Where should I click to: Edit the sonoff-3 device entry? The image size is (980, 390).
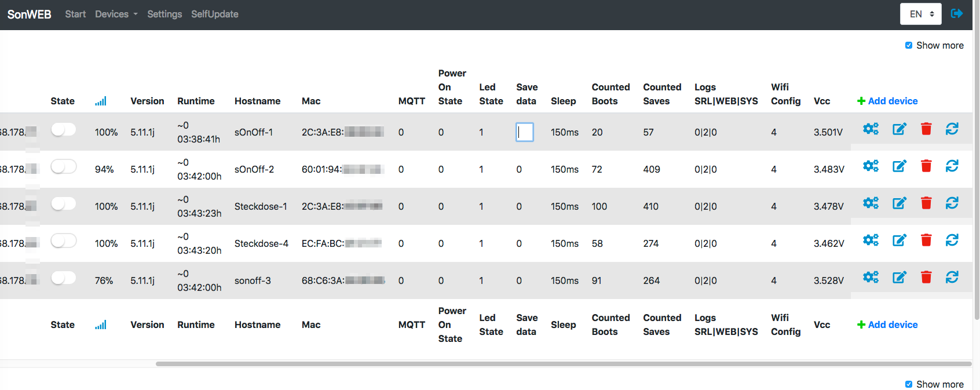[x=899, y=277]
